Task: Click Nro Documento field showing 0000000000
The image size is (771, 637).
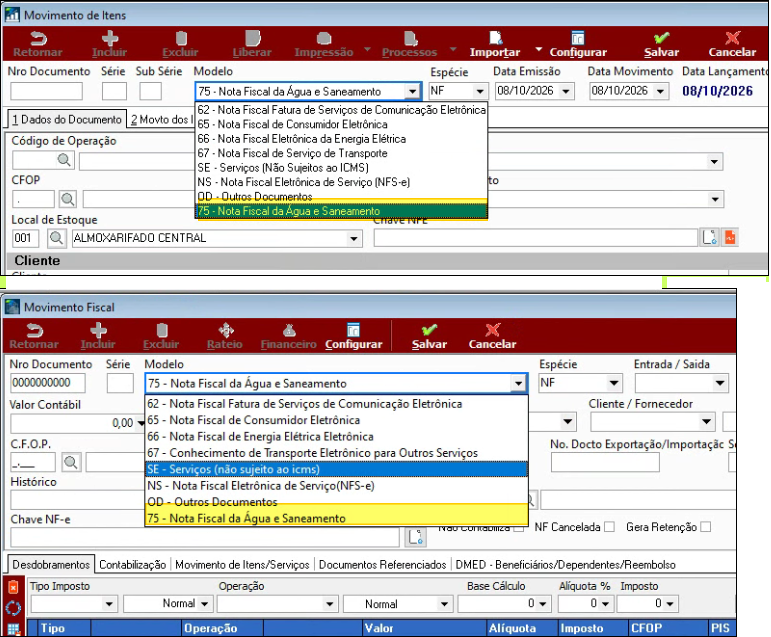Action: (x=48, y=383)
